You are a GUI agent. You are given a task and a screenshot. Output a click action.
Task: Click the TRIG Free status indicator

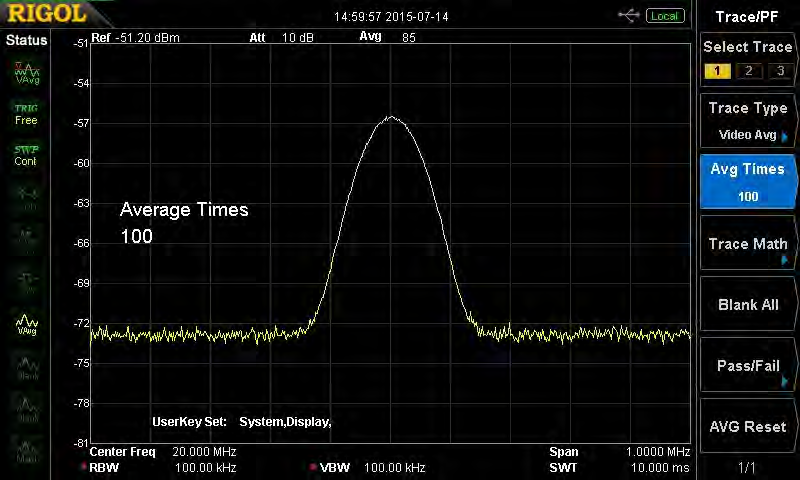(x=26, y=114)
